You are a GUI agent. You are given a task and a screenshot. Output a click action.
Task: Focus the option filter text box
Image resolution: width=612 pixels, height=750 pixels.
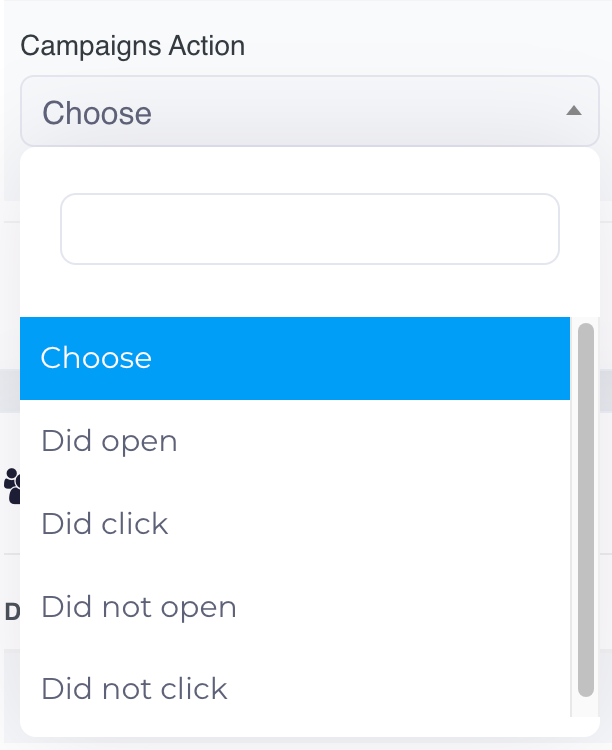(x=310, y=229)
